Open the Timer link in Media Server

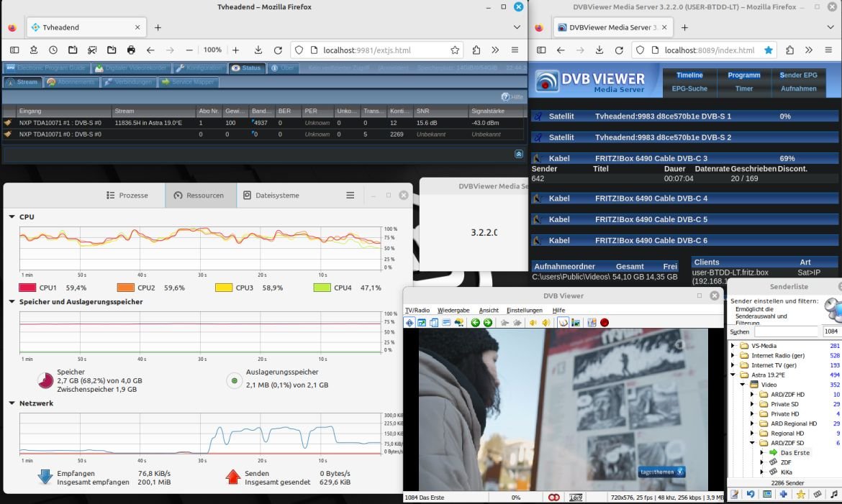coord(743,88)
